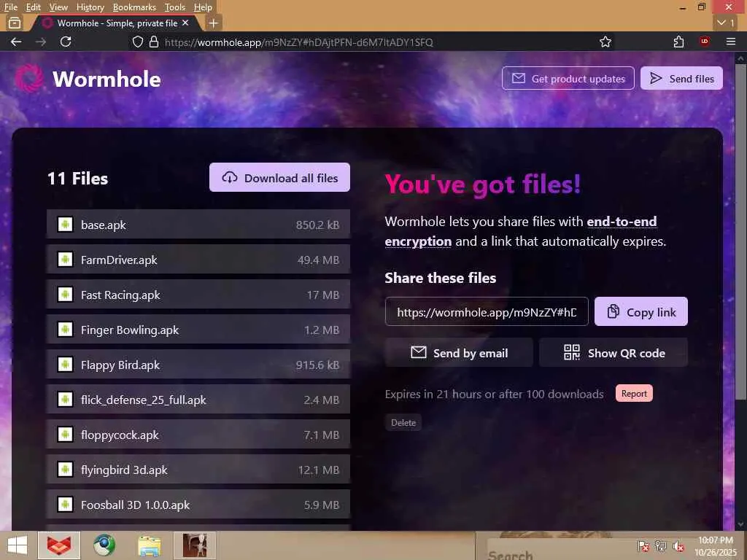
Task: Click the flick_defense_25_full.apk file name
Action: pos(144,400)
